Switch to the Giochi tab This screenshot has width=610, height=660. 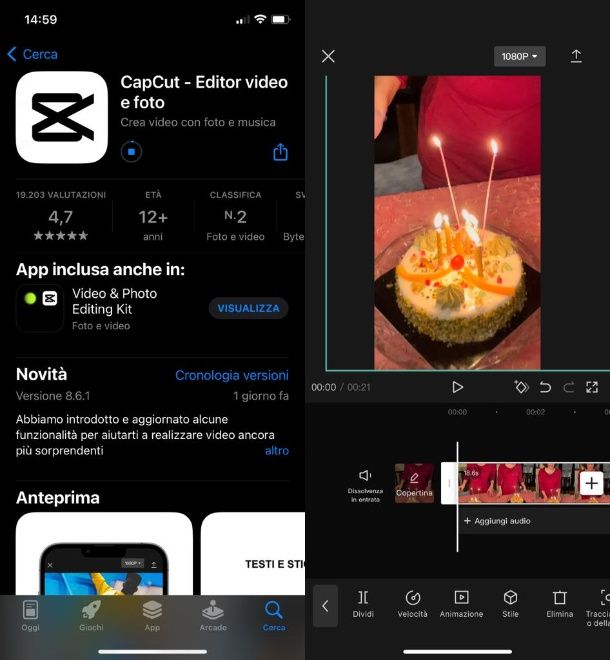91,616
